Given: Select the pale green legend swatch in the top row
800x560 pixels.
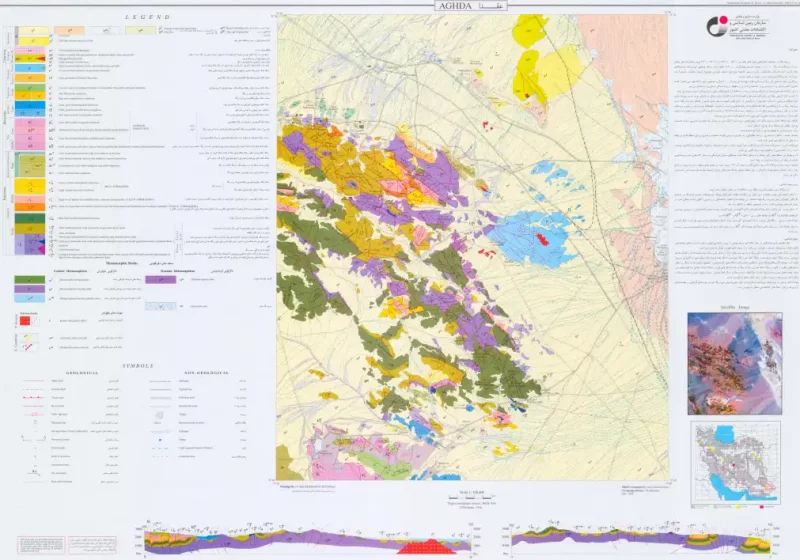Looking at the screenshot, I should [x=140, y=31].
